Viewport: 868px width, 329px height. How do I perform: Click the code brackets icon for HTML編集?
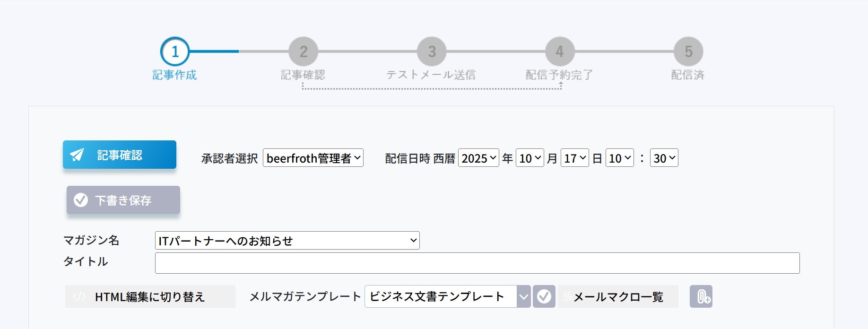point(79,296)
